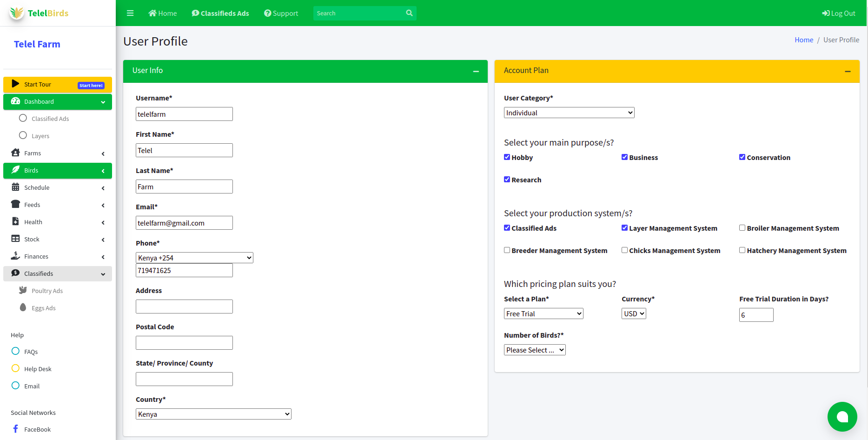Open the Country dropdown showing Kenya
Viewport: 868px width, 440px height.
point(213,414)
